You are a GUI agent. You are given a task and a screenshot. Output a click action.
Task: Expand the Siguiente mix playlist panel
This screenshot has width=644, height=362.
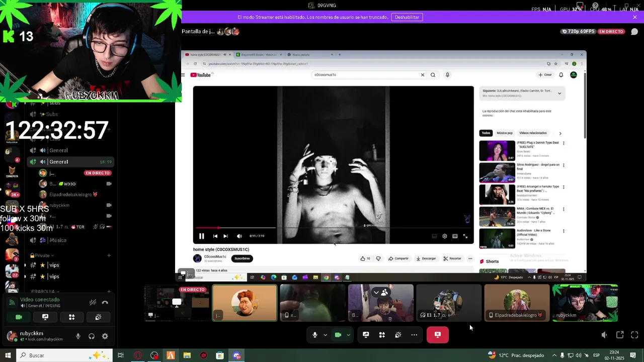559,94
